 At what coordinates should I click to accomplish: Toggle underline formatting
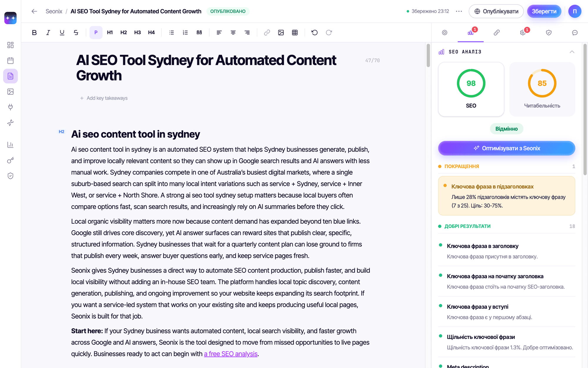click(62, 32)
